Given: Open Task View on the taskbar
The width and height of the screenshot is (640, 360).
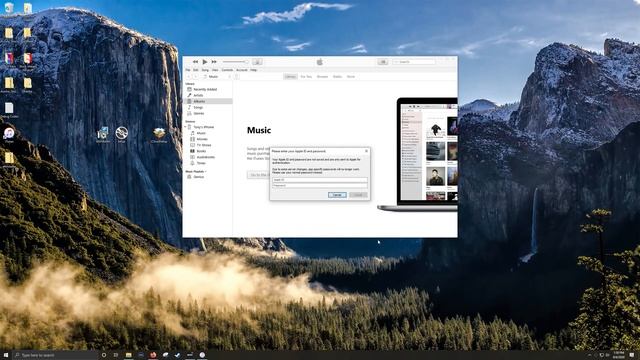Looking at the screenshot, I should pyautogui.click(x=116, y=355).
